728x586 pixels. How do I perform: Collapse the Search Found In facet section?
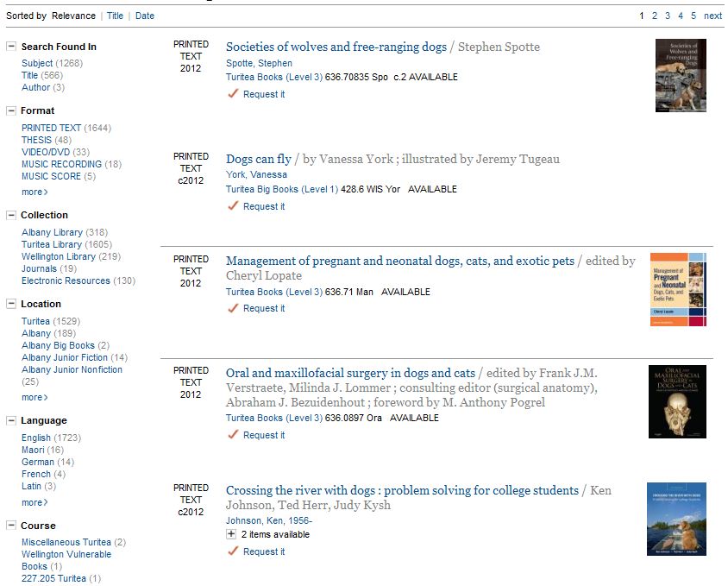[11, 47]
